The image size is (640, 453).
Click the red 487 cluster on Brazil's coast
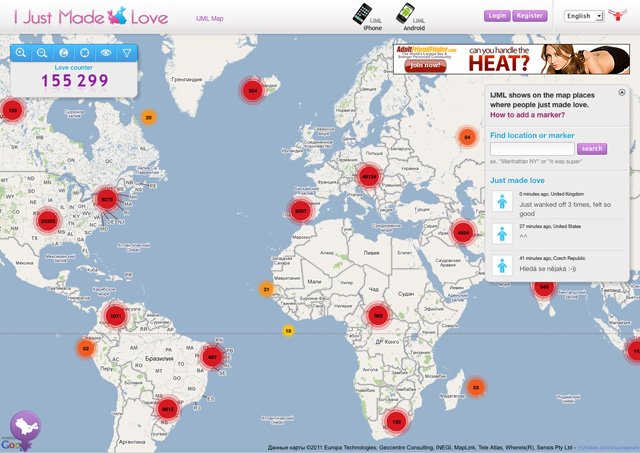(212, 357)
